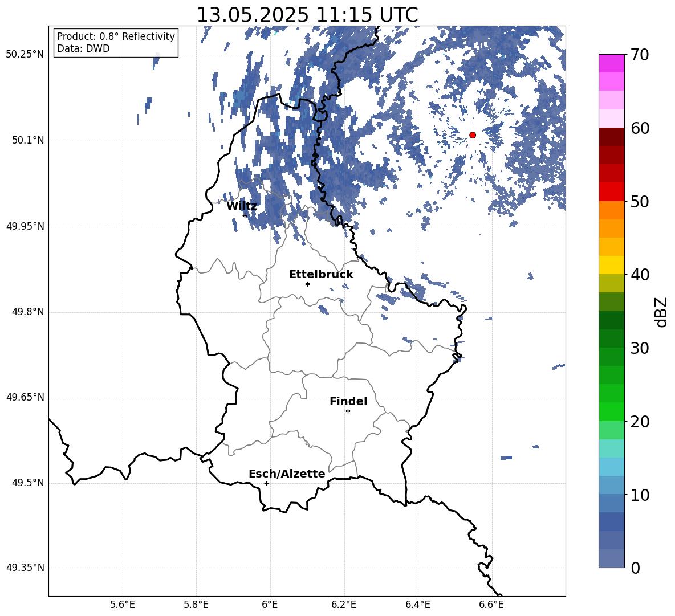Click the colorbar tick label 50
675x616 pixels.
(x=640, y=202)
